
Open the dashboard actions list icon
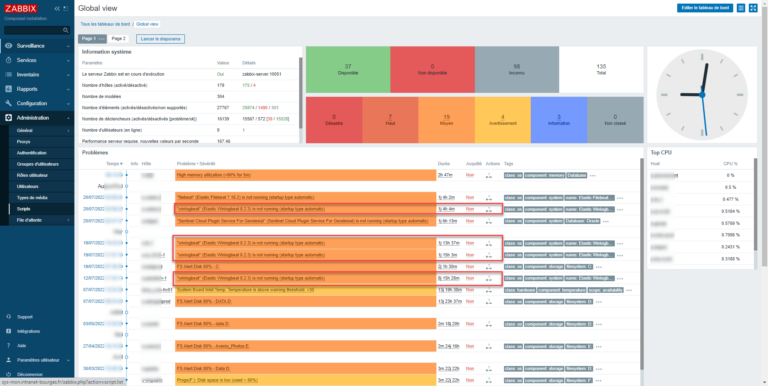[x=741, y=8]
